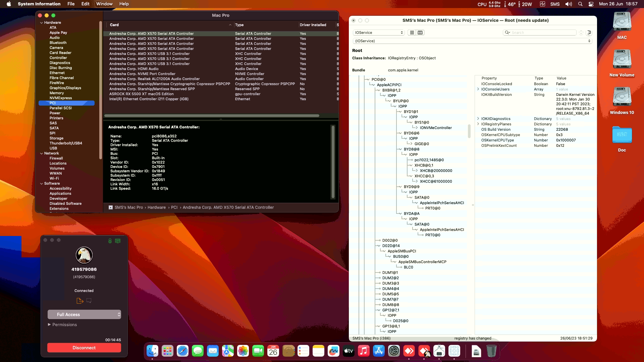Open Notes from the Dock
Viewport: 644px width, 362px height.
point(318,351)
